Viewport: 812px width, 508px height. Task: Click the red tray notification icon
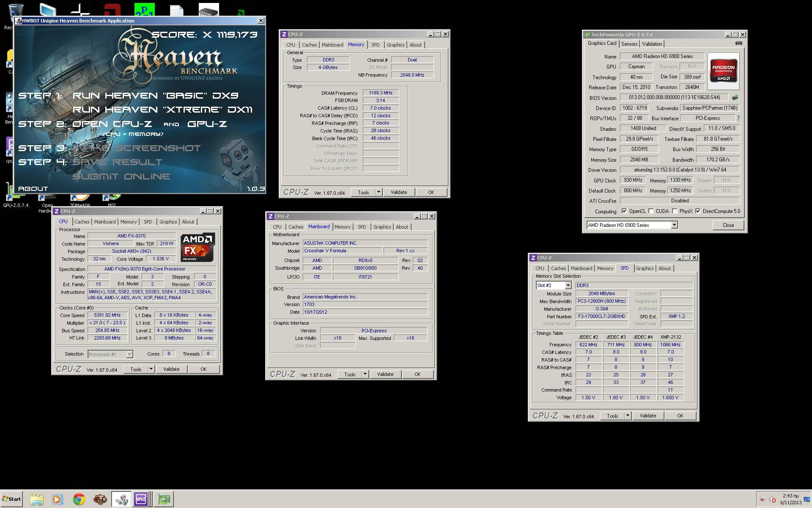(x=762, y=499)
